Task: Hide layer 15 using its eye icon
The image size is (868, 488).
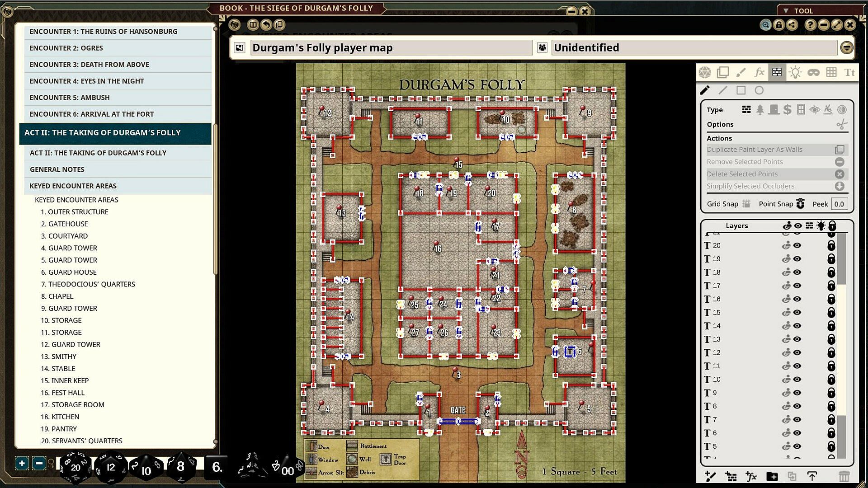Action: coord(797,312)
